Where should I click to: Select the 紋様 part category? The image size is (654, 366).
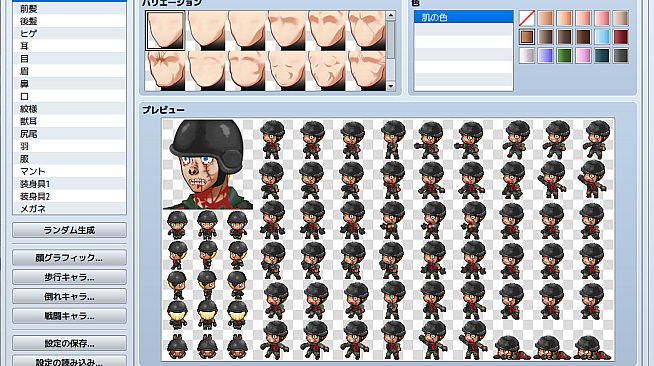point(69,109)
